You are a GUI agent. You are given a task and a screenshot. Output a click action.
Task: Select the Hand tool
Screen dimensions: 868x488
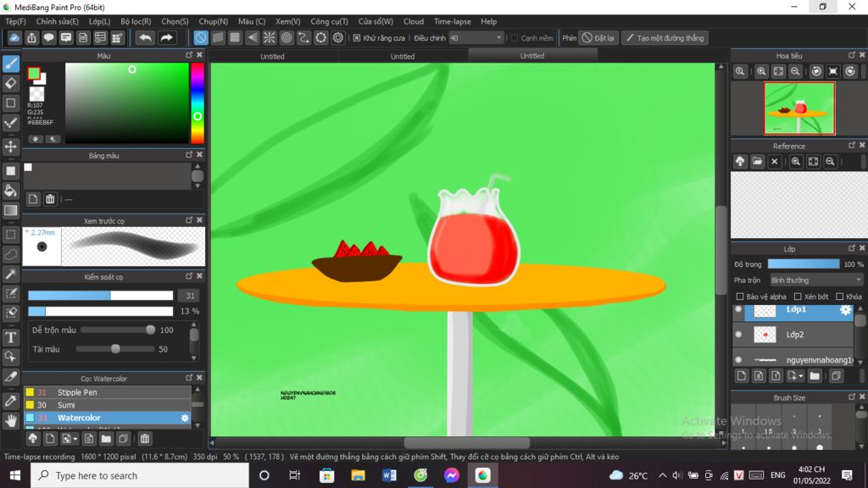[10, 420]
